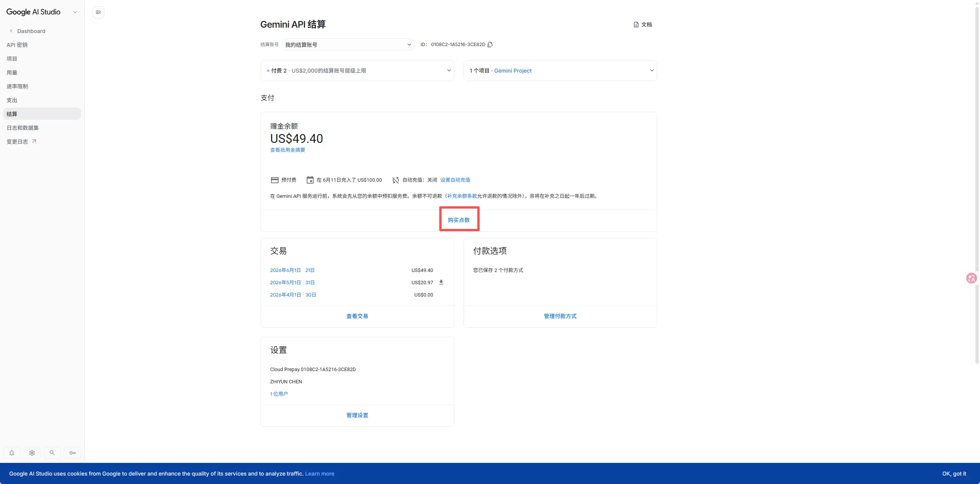Viewport: 980px width, 484px height.
Task: Click the 预付费 credit card icon
Action: tap(275, 180)
